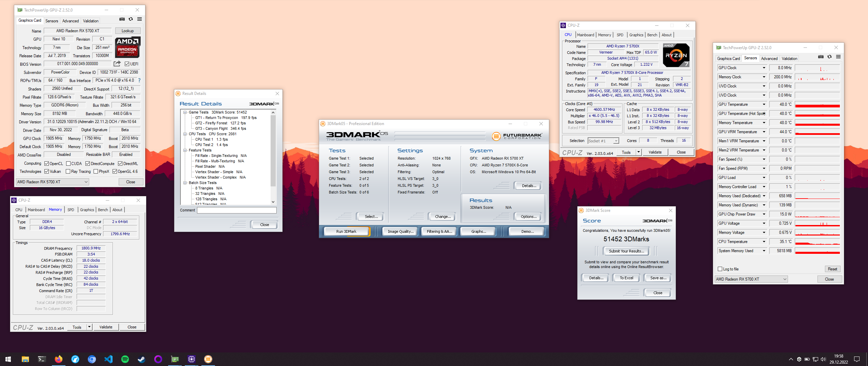This screenshot has height=366, width=868.
Task: Open Mainboard tab in CPU-Z processor window
Action: click(586, 35)
